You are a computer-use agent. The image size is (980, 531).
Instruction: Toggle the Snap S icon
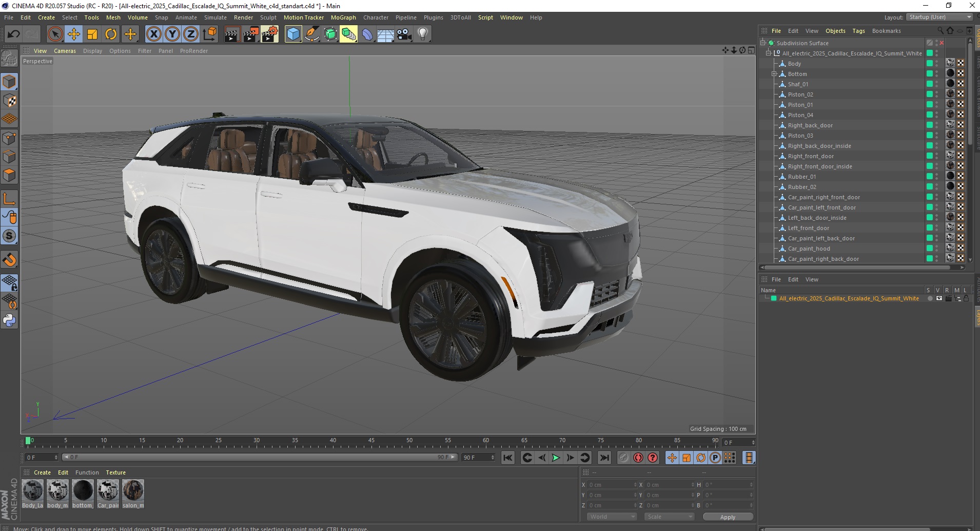[9, 236]
